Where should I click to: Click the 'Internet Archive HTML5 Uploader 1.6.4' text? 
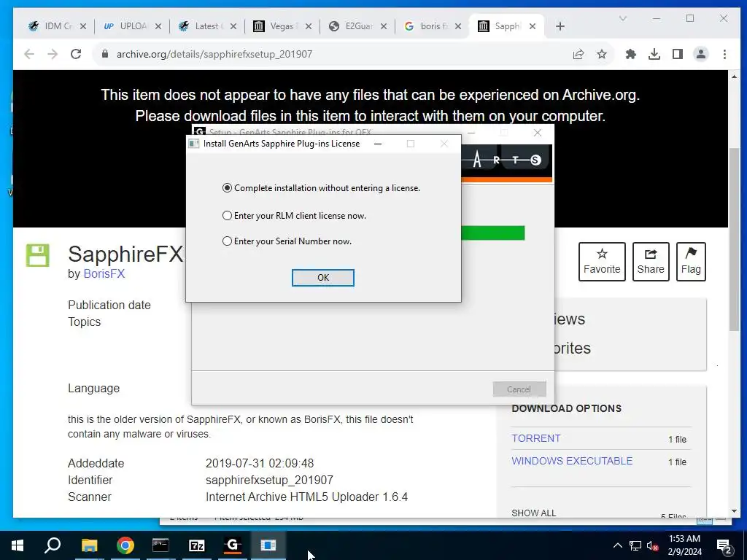pyautogui.click(x=306, y=497)
